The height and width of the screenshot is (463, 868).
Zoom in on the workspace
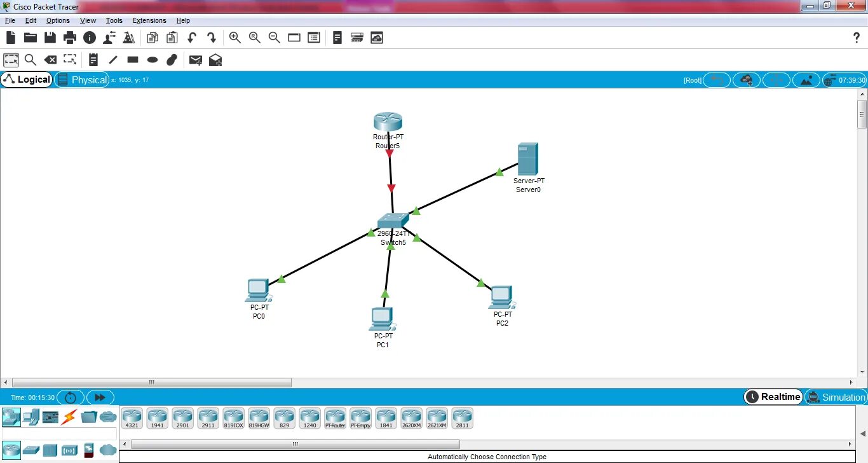235,38
